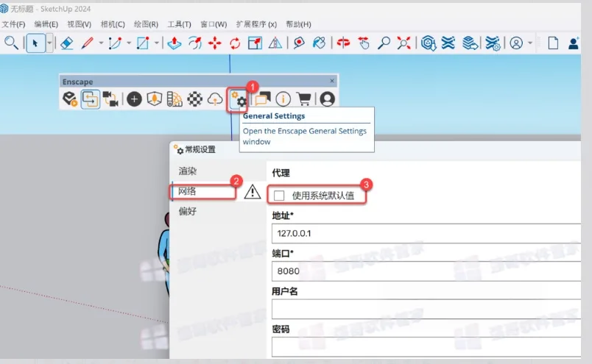
Task: Pick the Tape Measure tool
Action: (x=299, y=43)
